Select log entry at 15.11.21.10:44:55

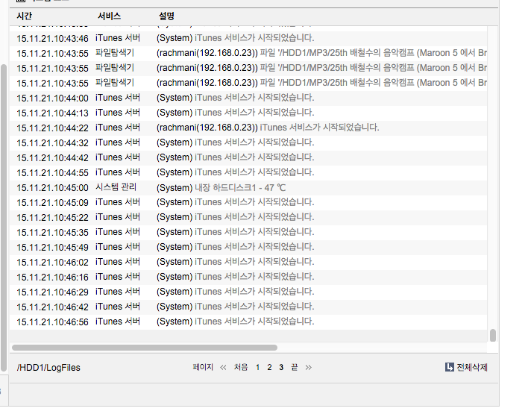coord(248,172)
